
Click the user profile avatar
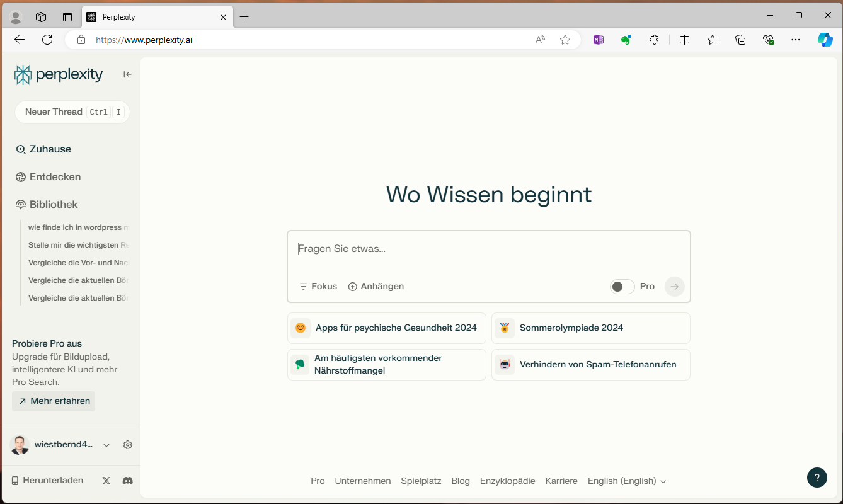coord(20,445)
